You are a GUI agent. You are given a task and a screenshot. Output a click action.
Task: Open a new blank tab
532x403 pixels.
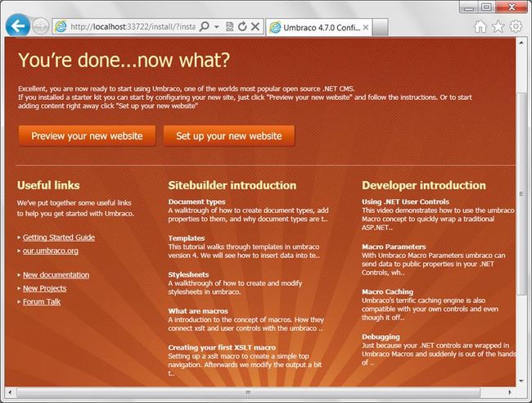tap(380, 28)
